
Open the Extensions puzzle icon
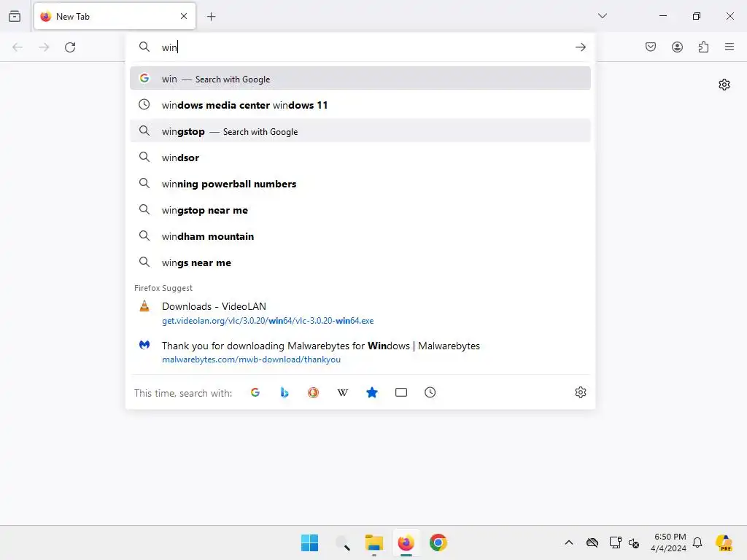(x=703, y=47)
